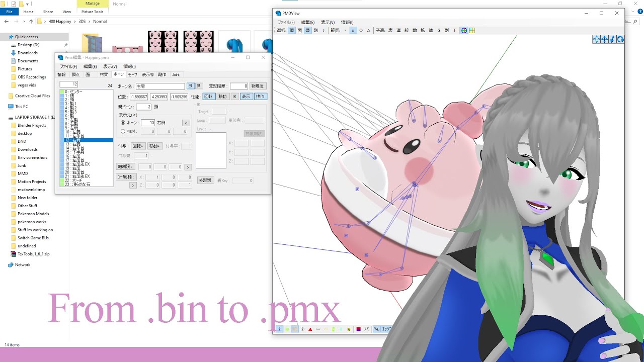Expand the chevron after 3DS breadcrumb
The width and height of the screenshot is (644, 362).
(90, 22)
